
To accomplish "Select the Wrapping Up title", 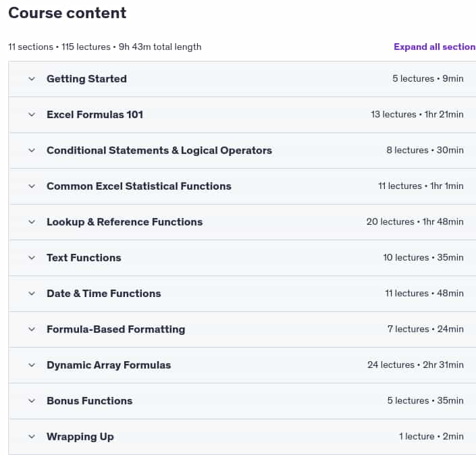I will tap(80, 437).
